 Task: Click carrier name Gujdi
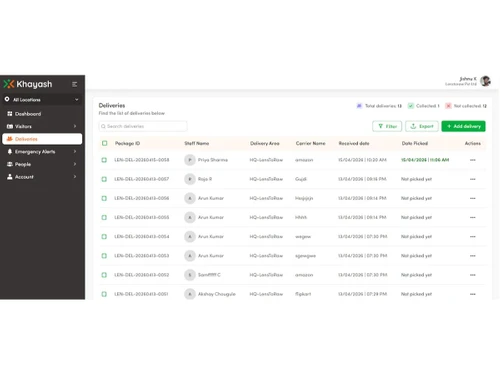(x=301, y=179)
